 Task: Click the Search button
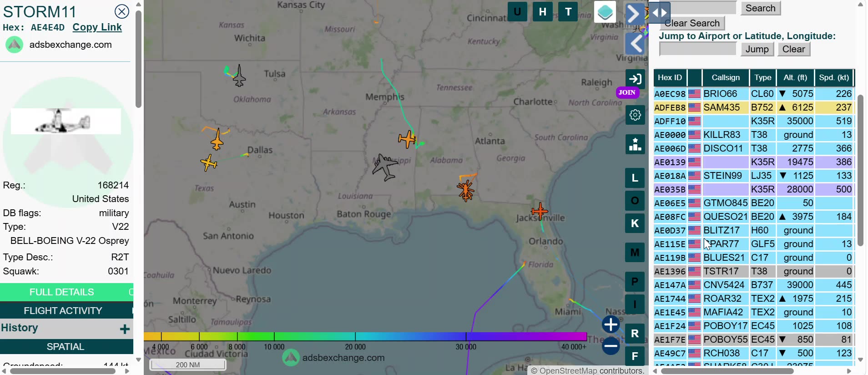click(x=760, y=8)
